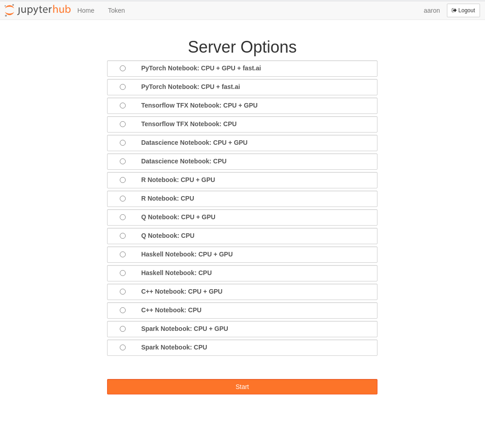The width and height of the screenshot is (485, 448).
Task: Select Datascience Notebook: CPU + GPU
Action: tap(122, 143)
